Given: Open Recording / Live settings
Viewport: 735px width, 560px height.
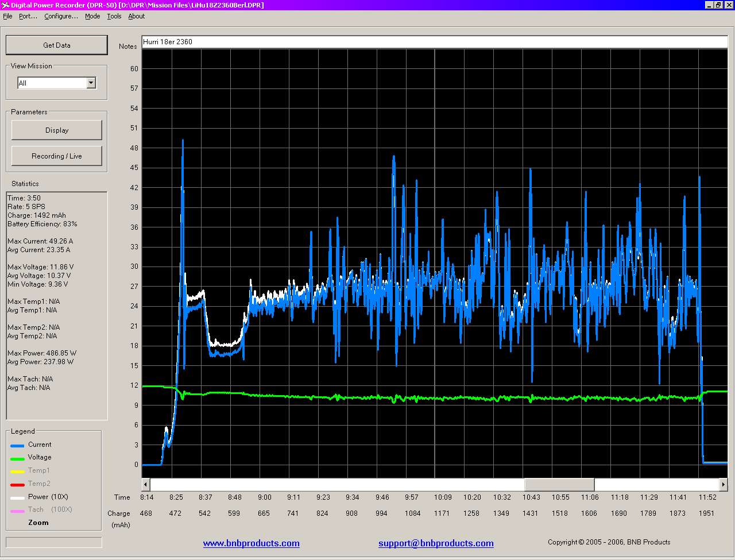Looking at the screenshot, I should 56,156.
